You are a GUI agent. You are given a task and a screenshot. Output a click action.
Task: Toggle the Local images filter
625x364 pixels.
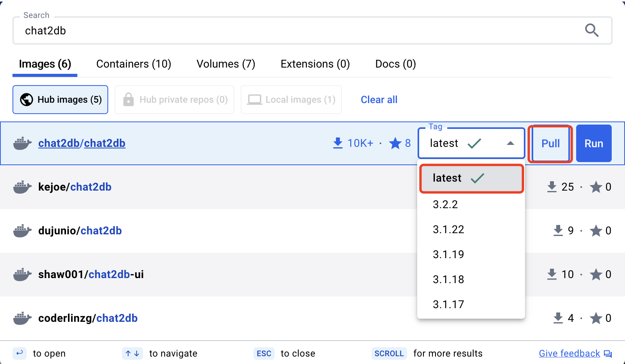pos(291,100)
